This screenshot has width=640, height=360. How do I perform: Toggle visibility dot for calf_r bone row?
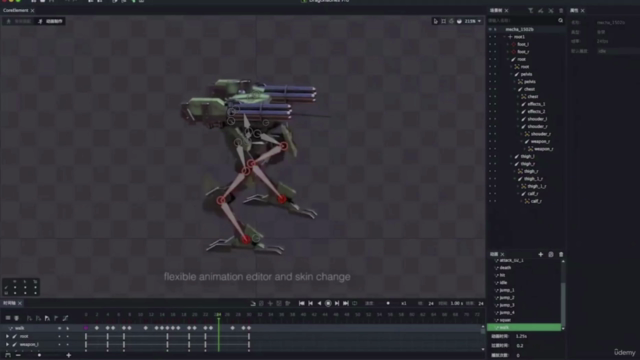pyautogui.click(x=490, y=193)
